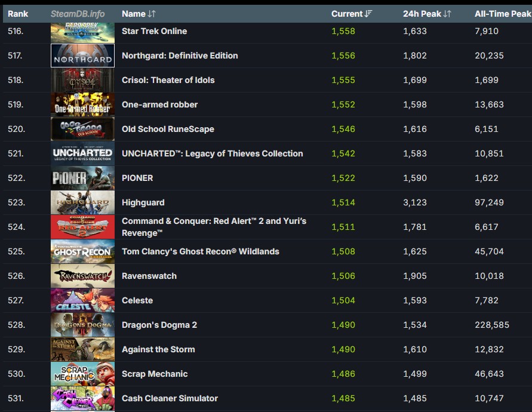Open the Celeste game name link
This screenshot has height=412, width=532.
(x=137, y=300)
